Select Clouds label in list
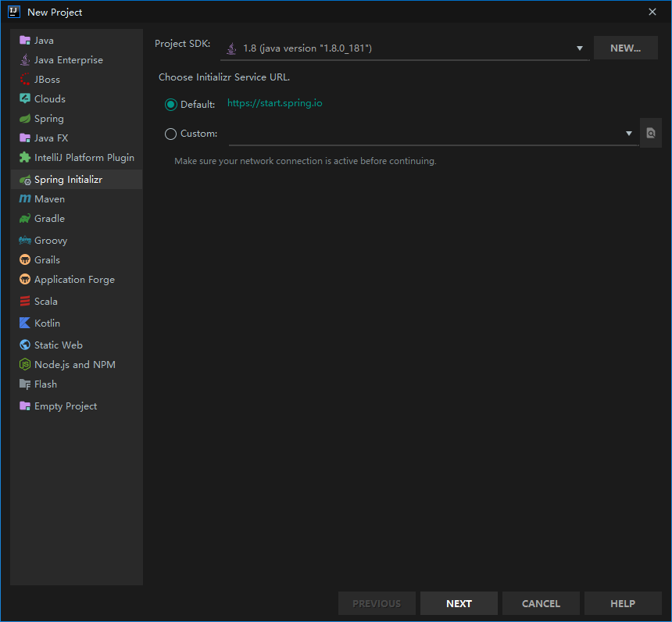 pos(50,98)
